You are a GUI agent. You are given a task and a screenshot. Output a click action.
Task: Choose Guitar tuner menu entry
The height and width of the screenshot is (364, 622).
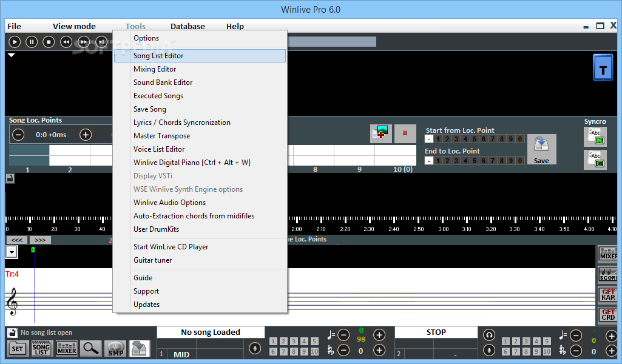point(200,260)
